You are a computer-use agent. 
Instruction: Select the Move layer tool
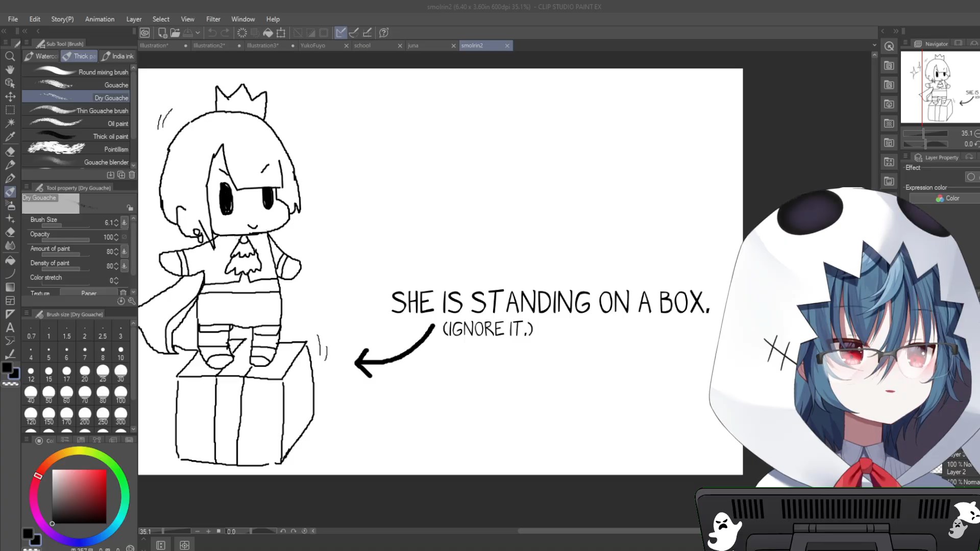point(10,96)
